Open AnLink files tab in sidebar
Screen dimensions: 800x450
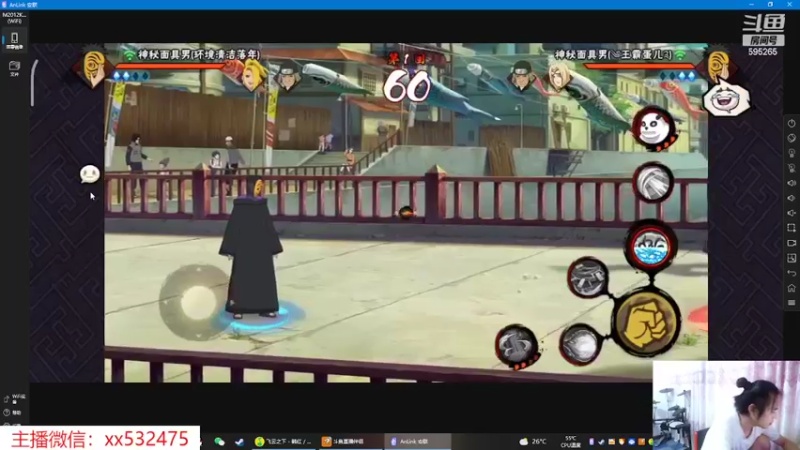[14, 68]
